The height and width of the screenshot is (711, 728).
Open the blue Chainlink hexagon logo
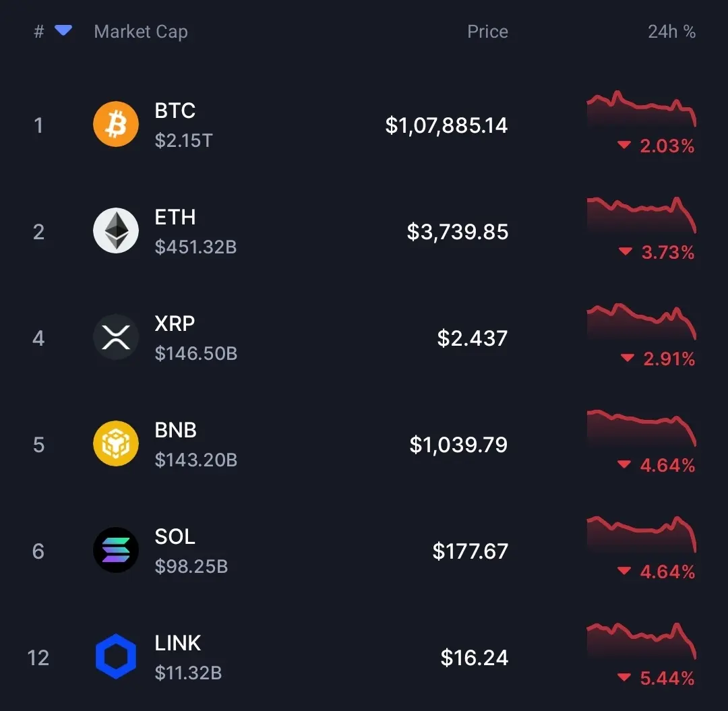pyautogui.click(x=116, y=656)
